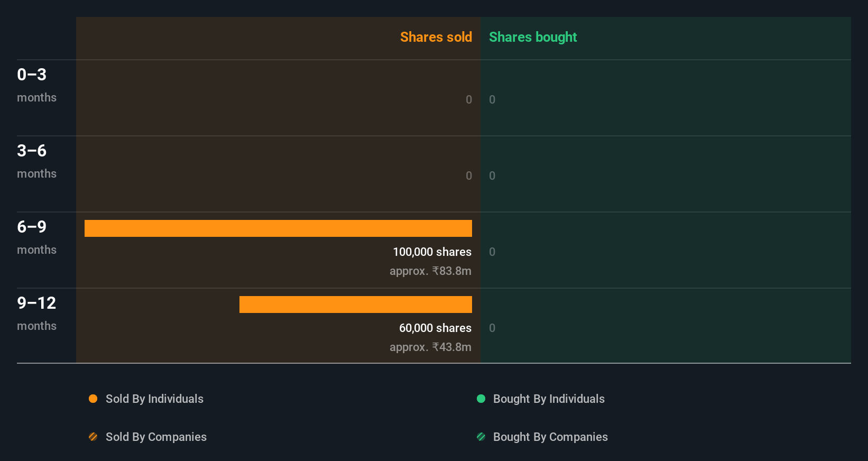Click the 0–3 months row label

tap(36, 85)
